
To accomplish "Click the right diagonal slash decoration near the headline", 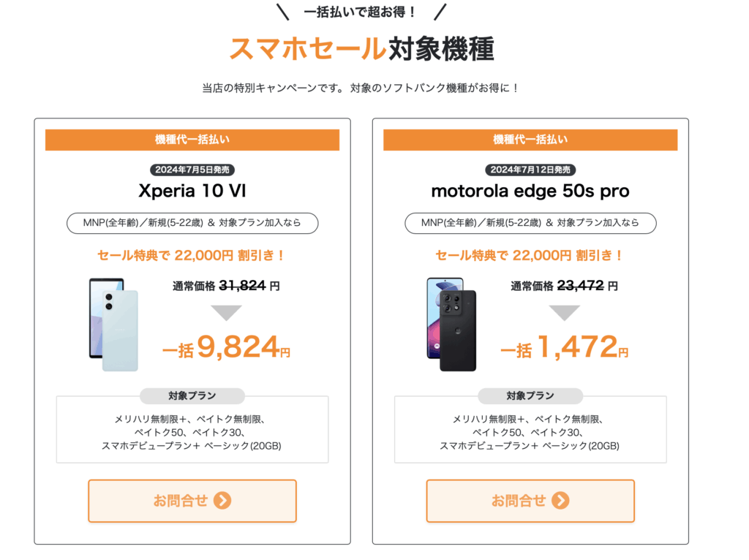I will [x=439, y=12].
